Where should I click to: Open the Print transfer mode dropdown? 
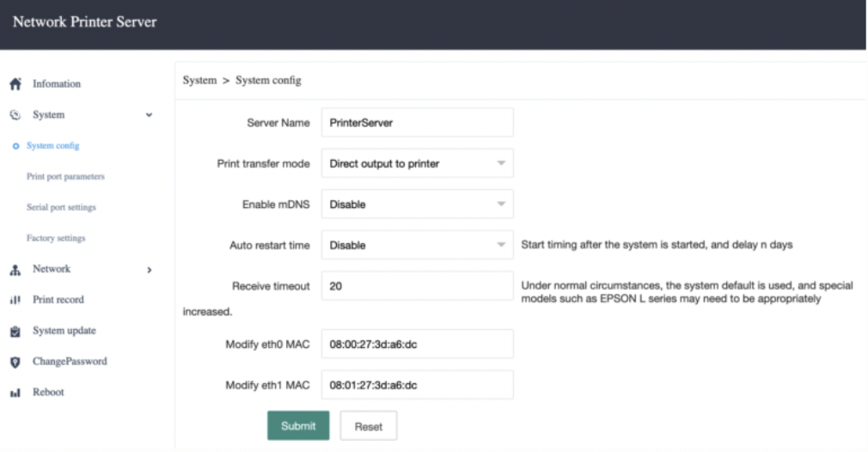point(417,163)
